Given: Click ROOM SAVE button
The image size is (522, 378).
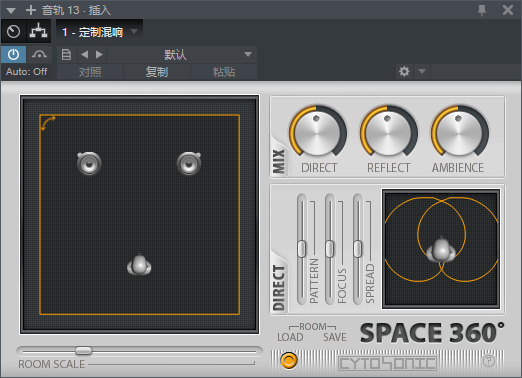Looking at the screenshot, I should point(335,337).
